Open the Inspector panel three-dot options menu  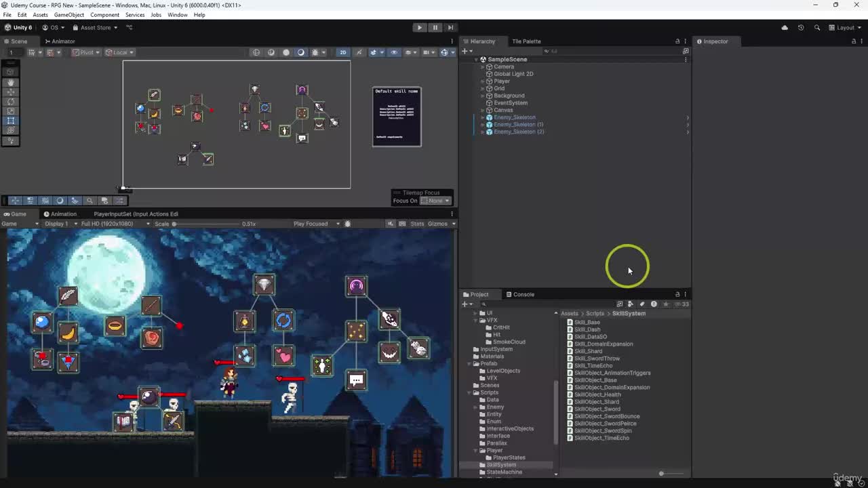862,41
